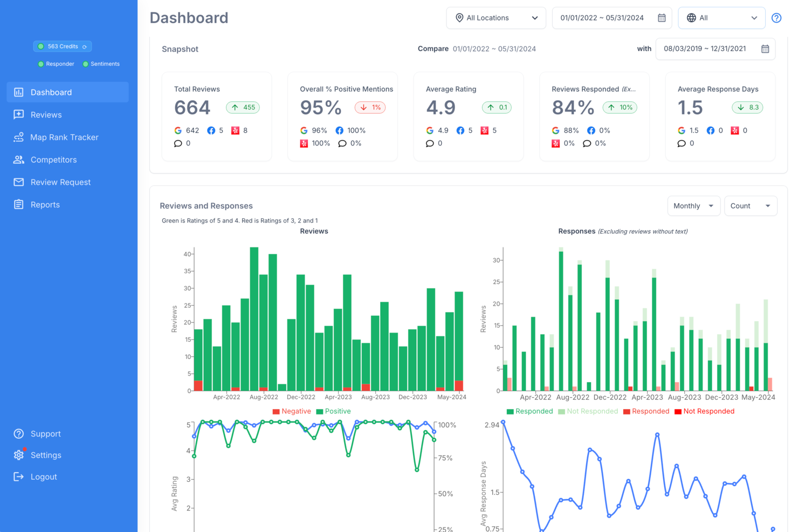Screen dimensions: 798x532
Task: Click the Settings gear icon
Action: [x=19, y=455]
